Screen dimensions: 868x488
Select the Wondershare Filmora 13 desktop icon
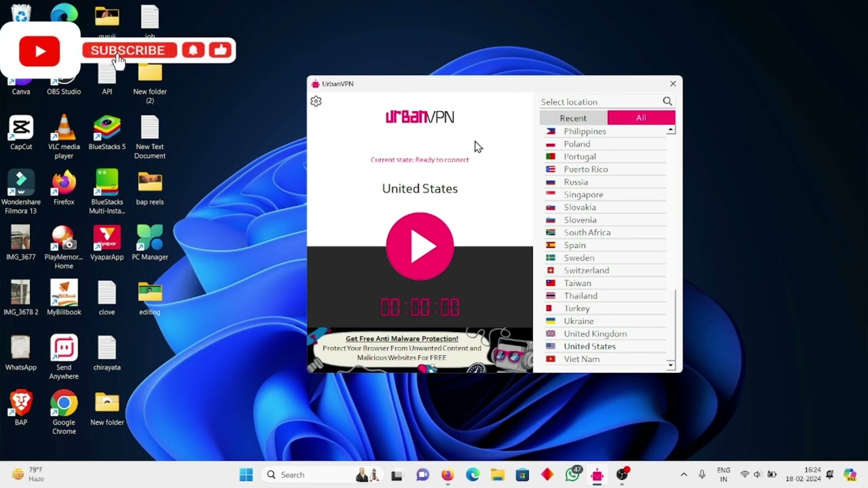pos(21,192)
